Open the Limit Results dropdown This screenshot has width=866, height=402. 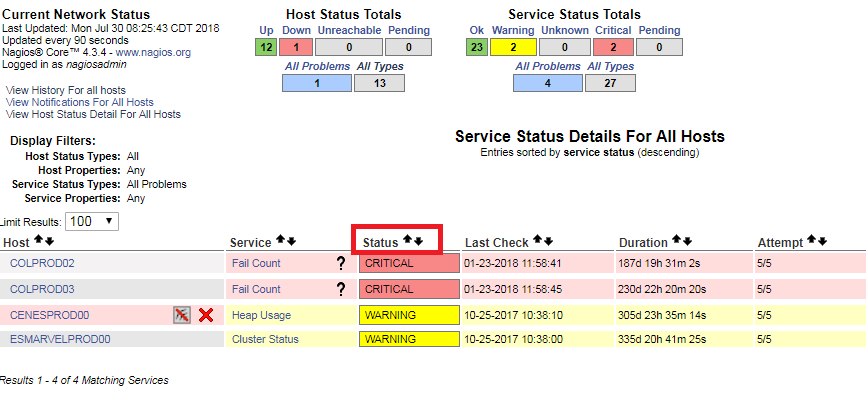pyautogui.click(x=92, y=221)
